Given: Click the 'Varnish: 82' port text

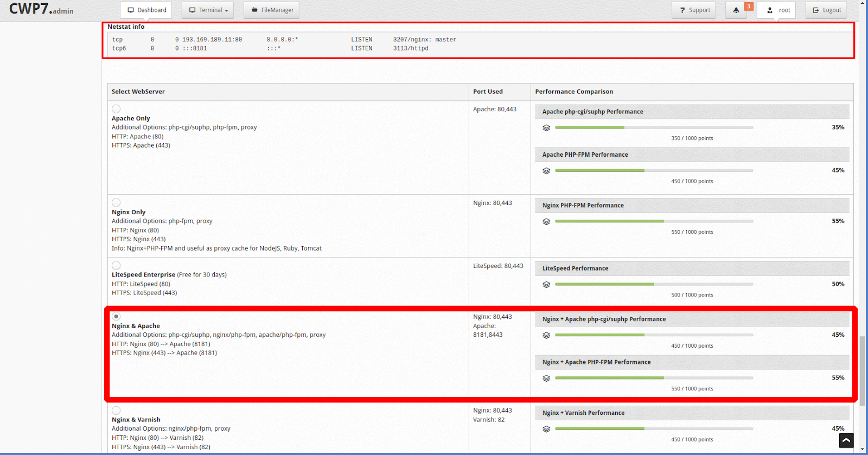Looking at the screenshot, I should [489, 420].
